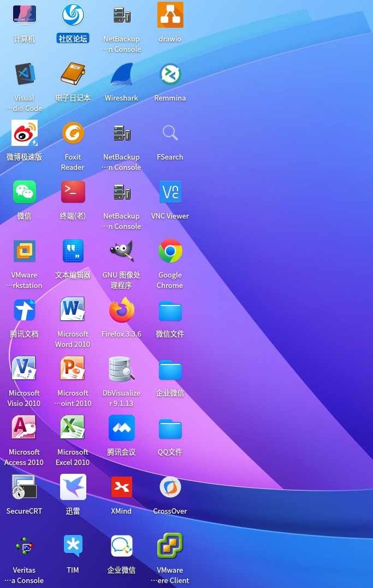Open the Google Chrome icon

(x=170, y=251)
